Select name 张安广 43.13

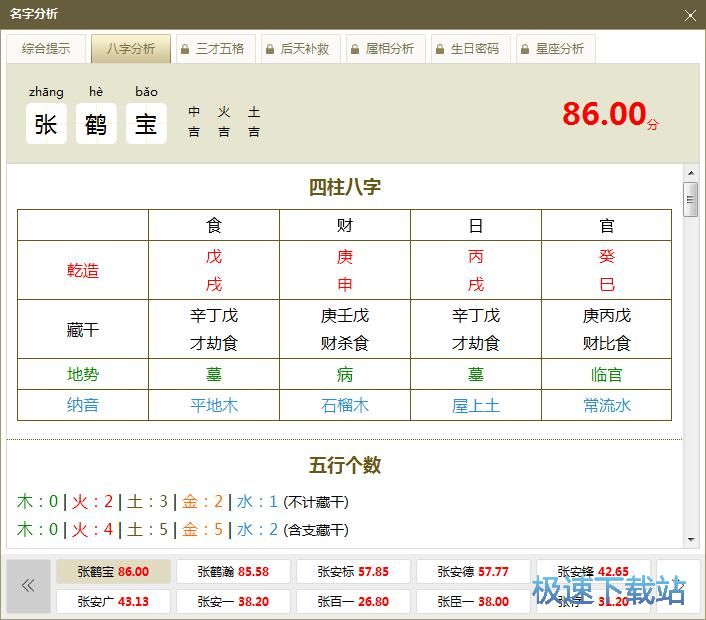(x=113, y=601)
